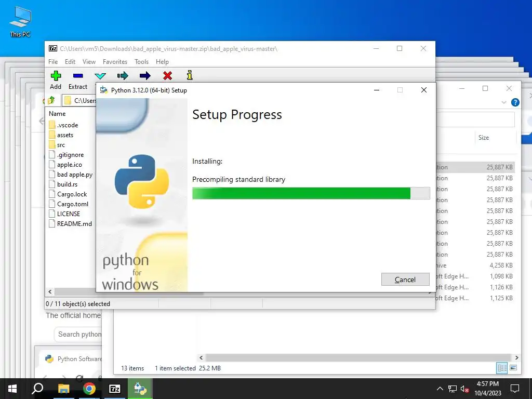532x399 pixels.
Task: Click the red Delete icon in 7-Zip
Action: (167, 76)
